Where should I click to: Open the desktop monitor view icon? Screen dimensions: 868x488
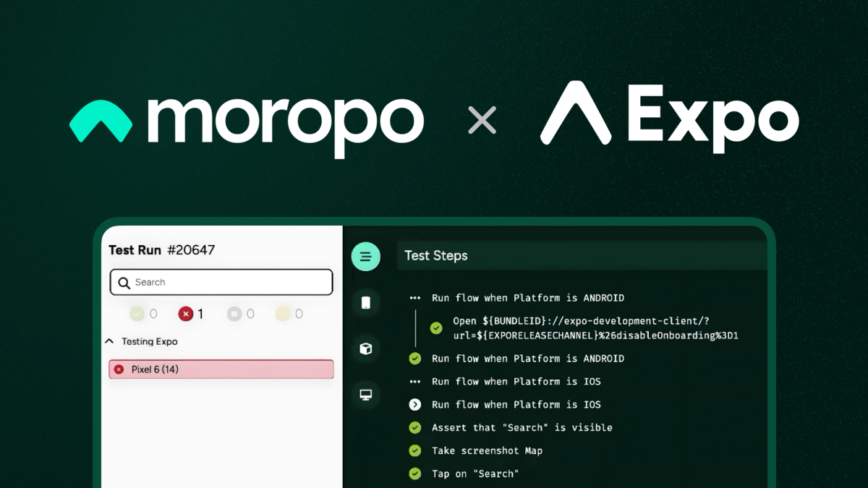tap(366, 394)
